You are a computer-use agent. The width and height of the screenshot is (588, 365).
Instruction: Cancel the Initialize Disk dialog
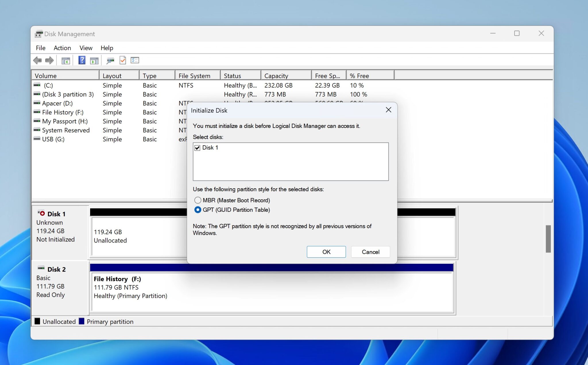[370, 252]
